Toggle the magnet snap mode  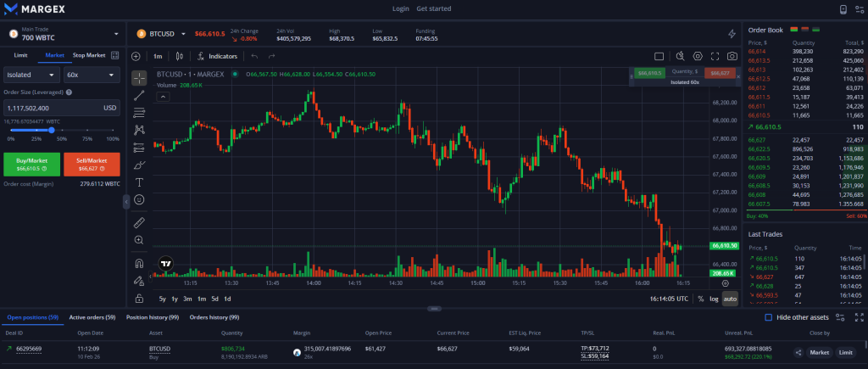[139, 263]
